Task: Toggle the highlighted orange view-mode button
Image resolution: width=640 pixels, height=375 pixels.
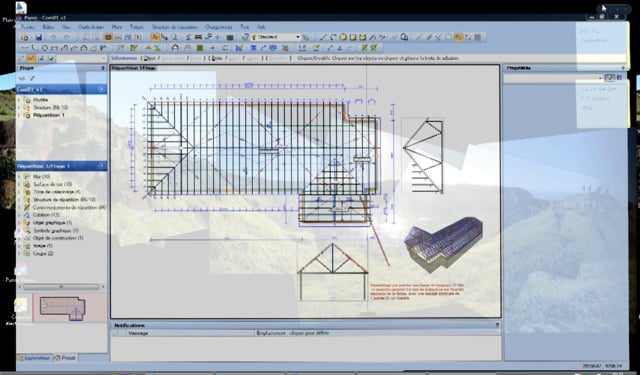Action: (x=108, y=38)
